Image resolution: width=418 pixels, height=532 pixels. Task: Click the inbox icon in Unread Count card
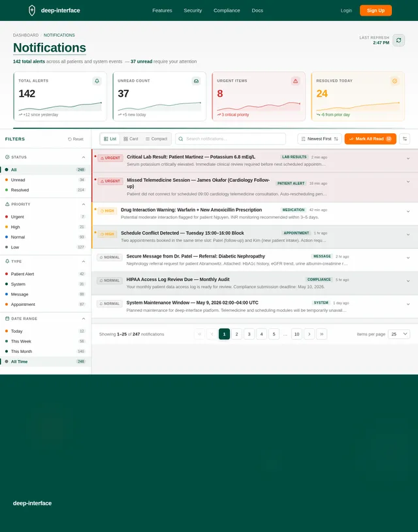(x=197, y=81)
